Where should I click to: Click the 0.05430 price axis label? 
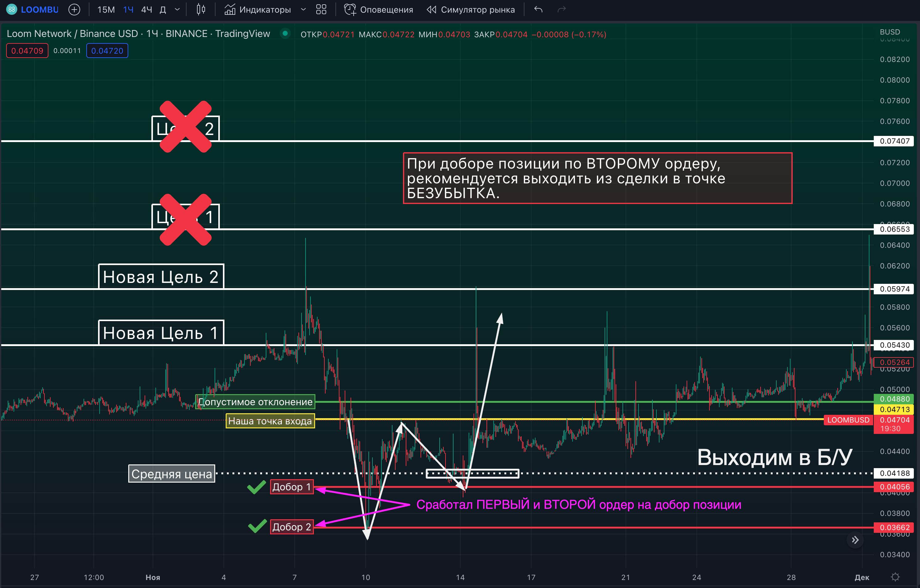pyautogui.click(x=894, y=345)
